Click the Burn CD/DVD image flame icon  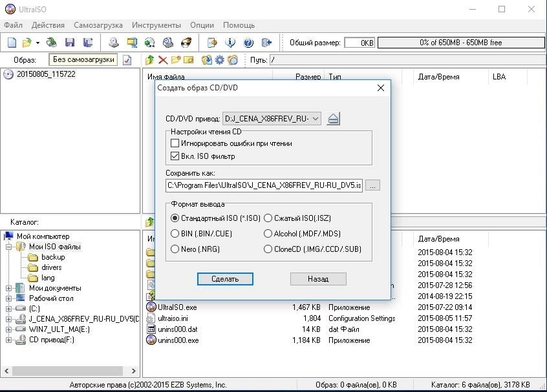click(x=186, y=43)
